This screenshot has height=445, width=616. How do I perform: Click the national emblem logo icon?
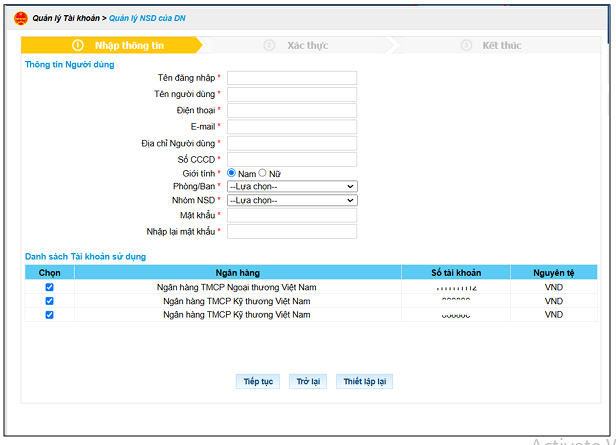[20, 18]
